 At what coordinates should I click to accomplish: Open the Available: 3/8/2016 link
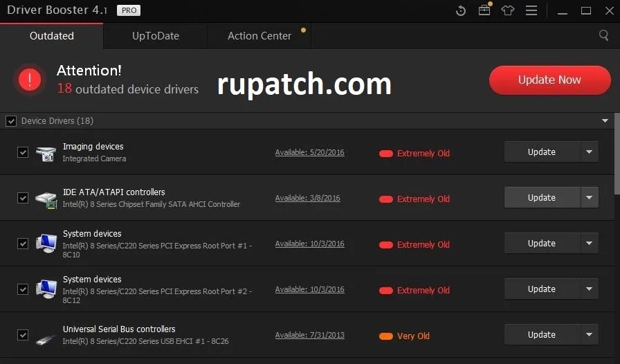coord(308,198)
